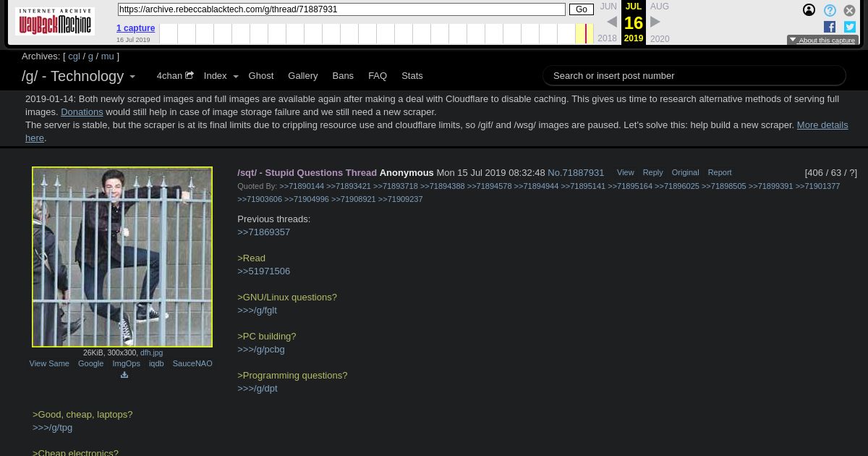The height and width of the screenshot is (456, 868).
Task: Click the JUN month label in the Wayback toolbar
Action: tap(608, 7)
